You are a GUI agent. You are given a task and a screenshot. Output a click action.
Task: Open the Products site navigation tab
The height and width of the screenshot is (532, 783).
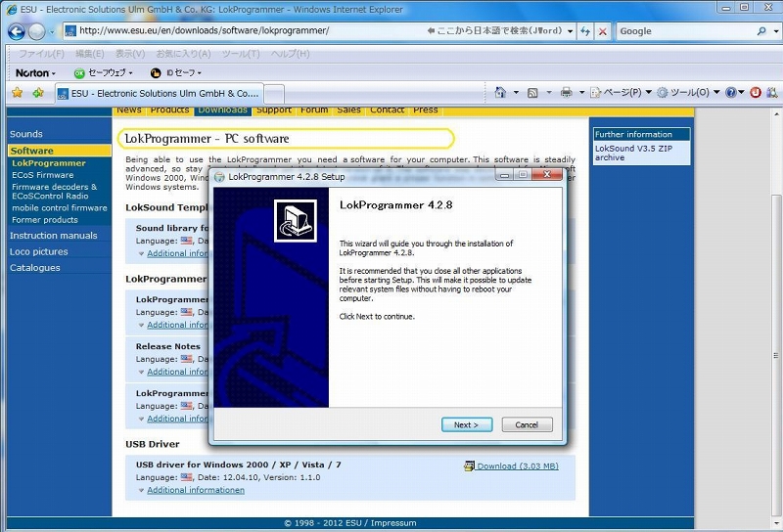coord(169,111)
